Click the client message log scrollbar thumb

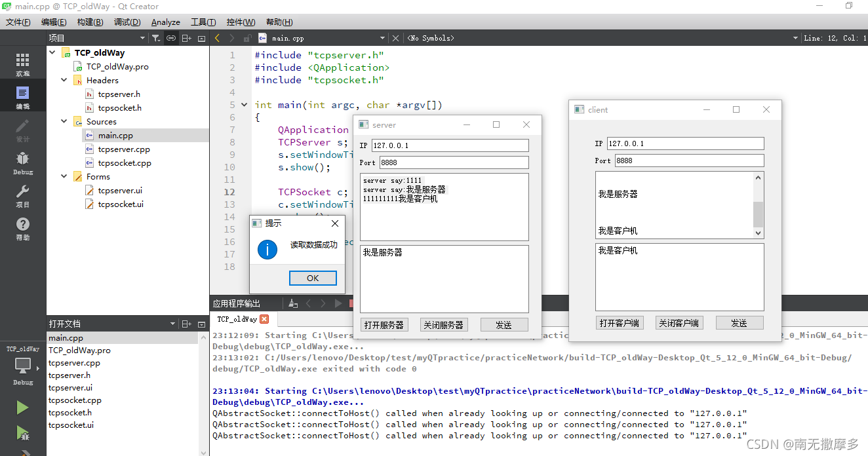pyautogui.click(x=759, y=214)
